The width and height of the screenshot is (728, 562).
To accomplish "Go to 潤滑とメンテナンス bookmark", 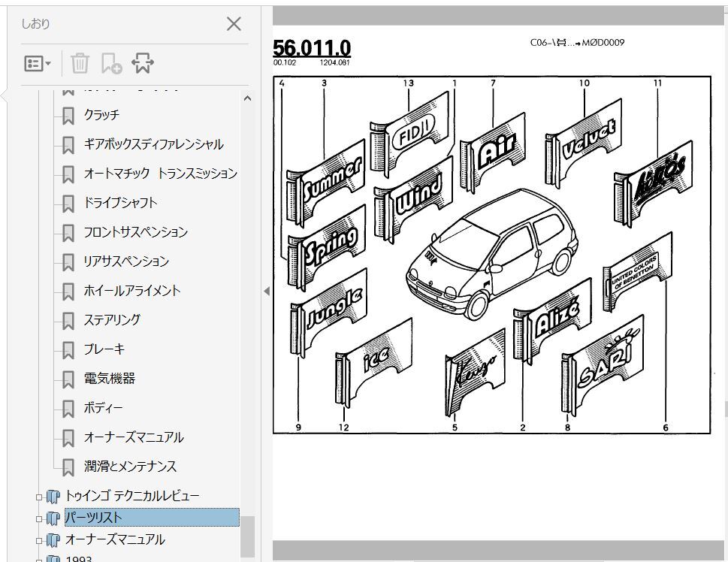I will [131, 467].
